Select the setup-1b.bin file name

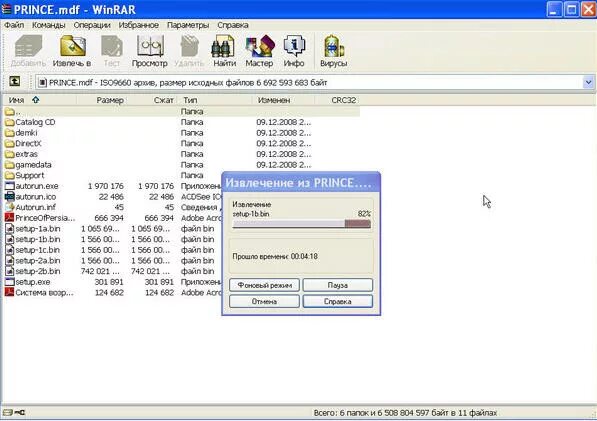pyautogui.click(x=38, y=239)
